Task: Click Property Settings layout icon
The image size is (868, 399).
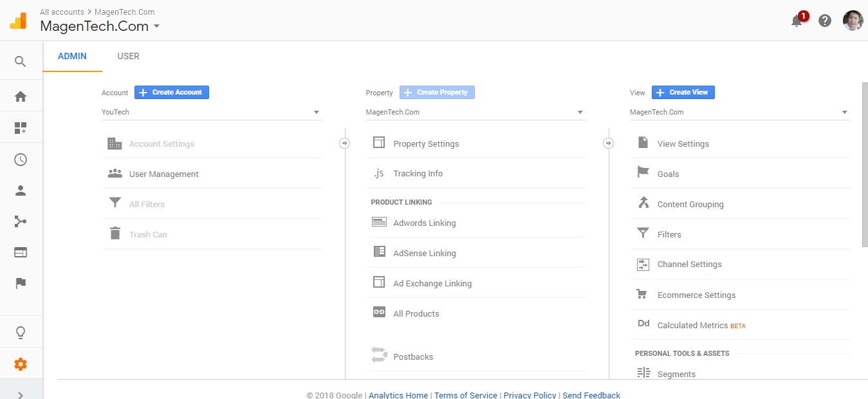Action: (379, 143)
